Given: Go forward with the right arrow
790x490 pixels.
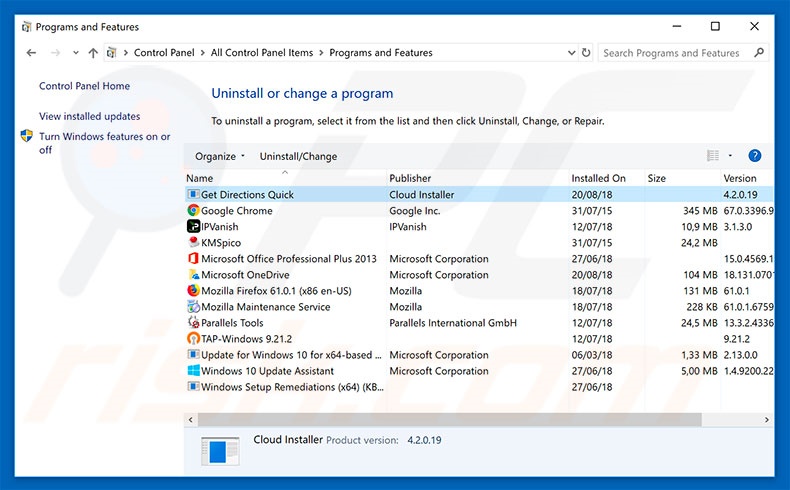Looking at the screenshot, I should 55,53.
